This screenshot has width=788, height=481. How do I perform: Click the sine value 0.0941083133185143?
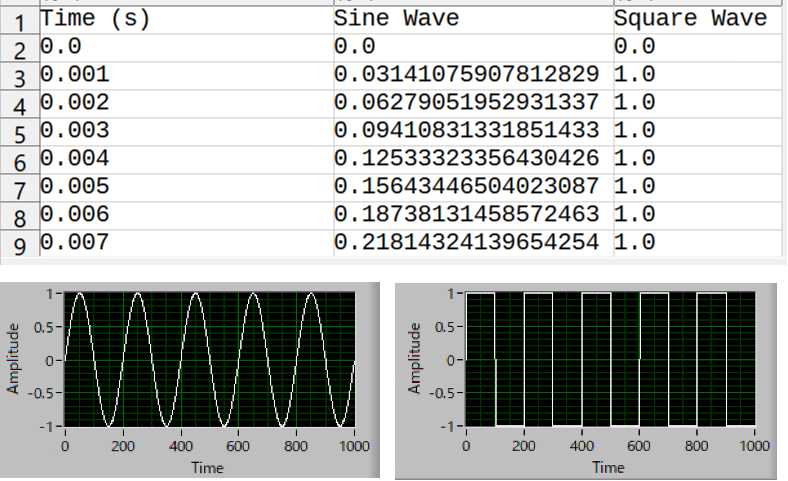click(473, 133)
